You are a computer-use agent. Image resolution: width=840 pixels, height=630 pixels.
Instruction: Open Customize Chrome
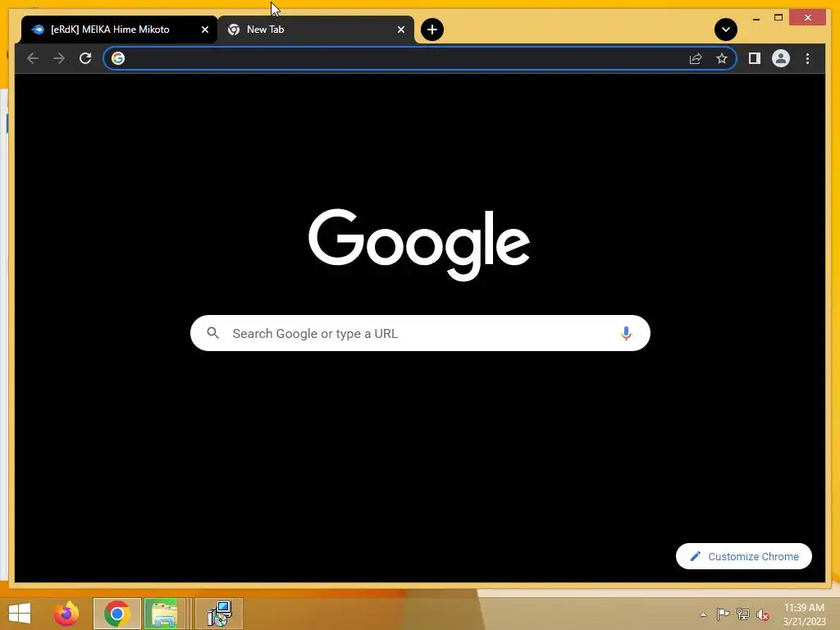pyautogui.click(x=743, y=557)
